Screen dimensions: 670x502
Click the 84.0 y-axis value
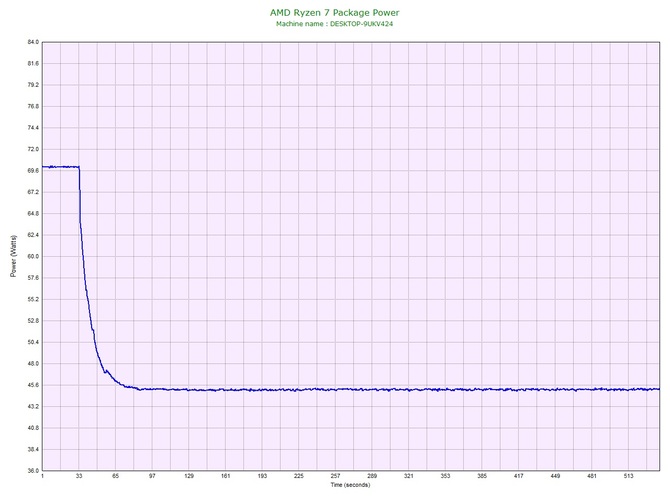point(33,42)
